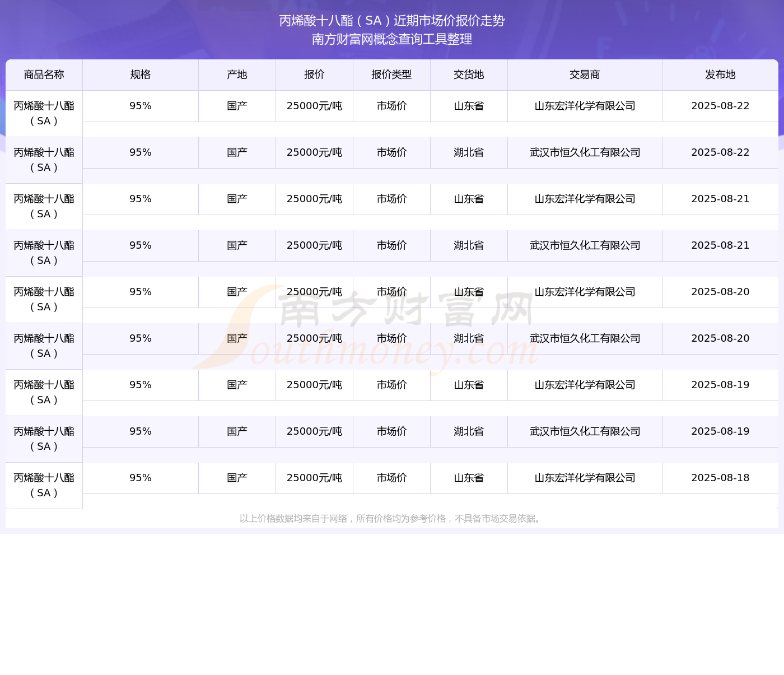Click 武汉市恒久化工有限公司 in the 2025-08-20 row

point(585,338)
